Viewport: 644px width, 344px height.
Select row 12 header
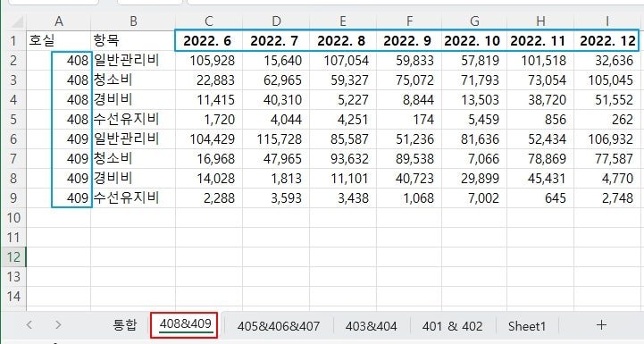coord(13,257)
